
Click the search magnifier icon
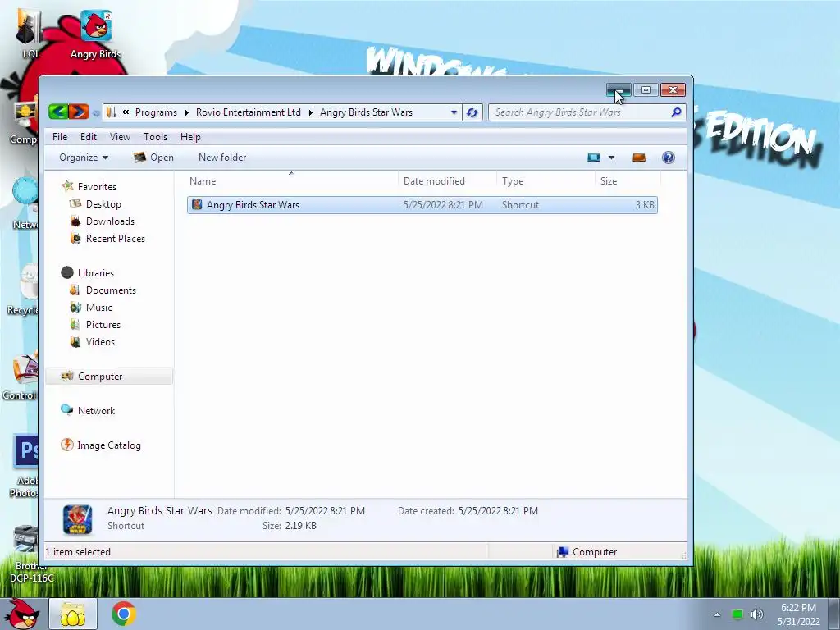676,112
